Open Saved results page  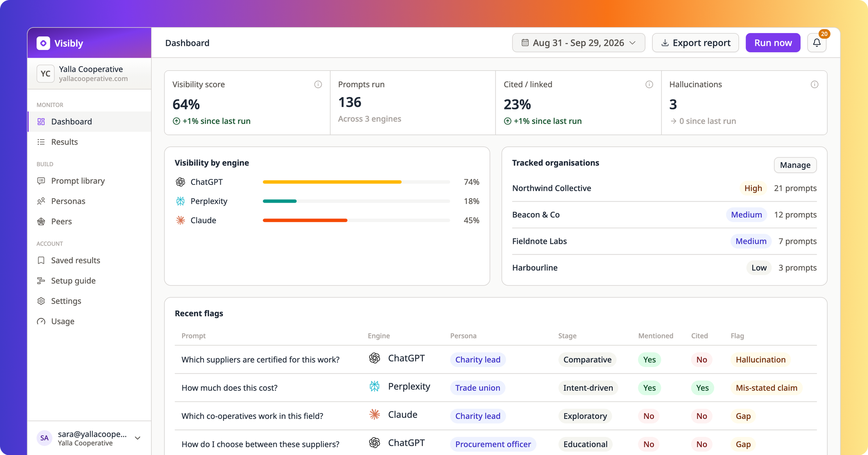(89, 260)
